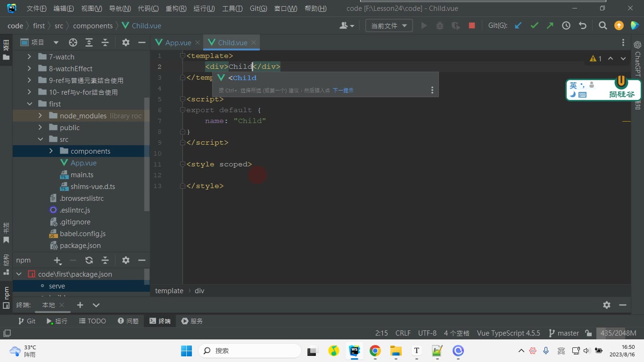Select the <Child completion suggestion
Image resolution: width=644 pixels, height=362 pixels.
[325, 78]
